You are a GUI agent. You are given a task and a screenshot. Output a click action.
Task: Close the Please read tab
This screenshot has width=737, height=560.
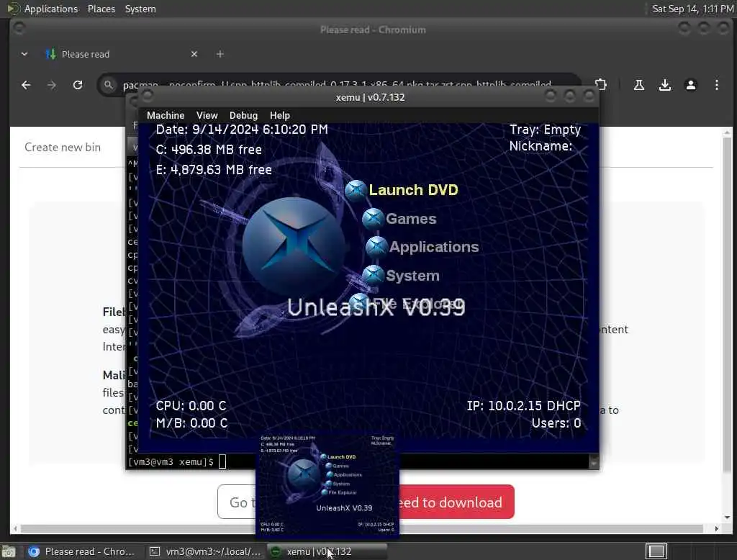(x=194, y=54)
